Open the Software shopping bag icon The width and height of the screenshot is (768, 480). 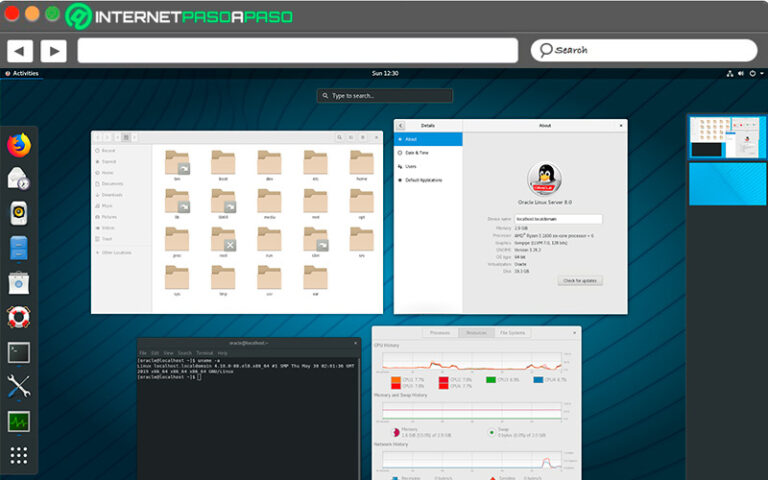[x=19, y=283]
